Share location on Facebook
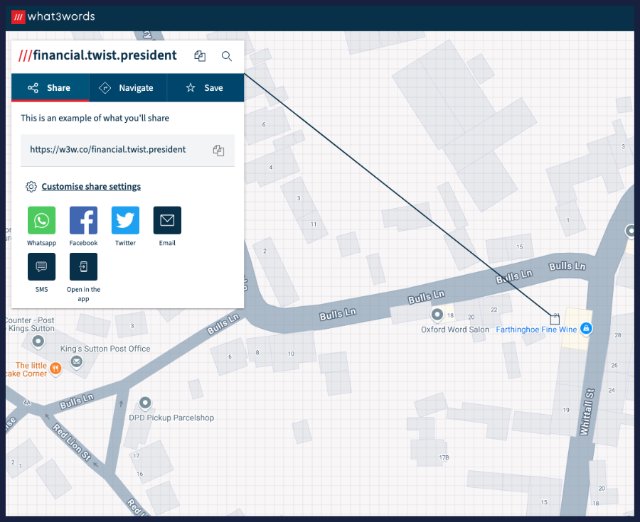Viewport: 640px width, 522px height. [x=83, y=220]
